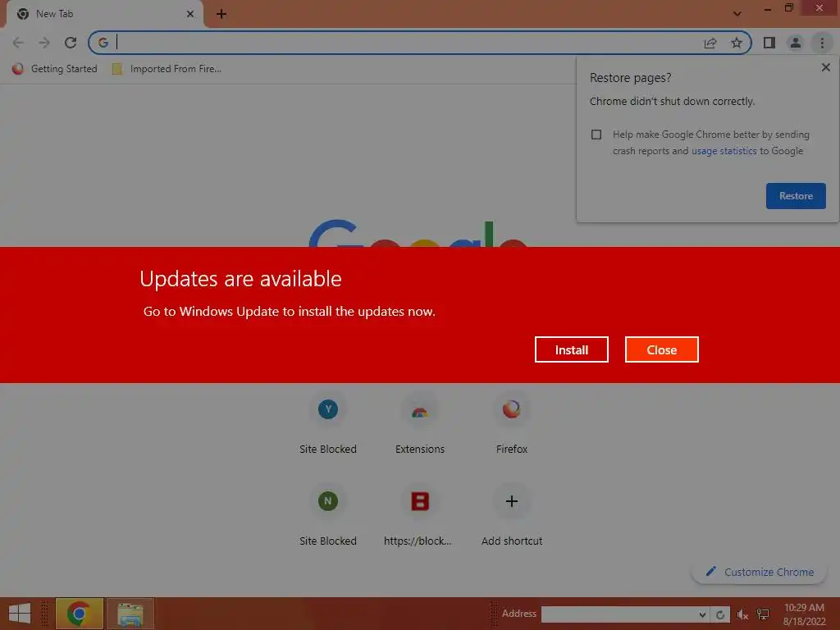Viewport: 840px width, 630px height.
Task: Open the Windows Start button
Action: [x=20, y=614]
